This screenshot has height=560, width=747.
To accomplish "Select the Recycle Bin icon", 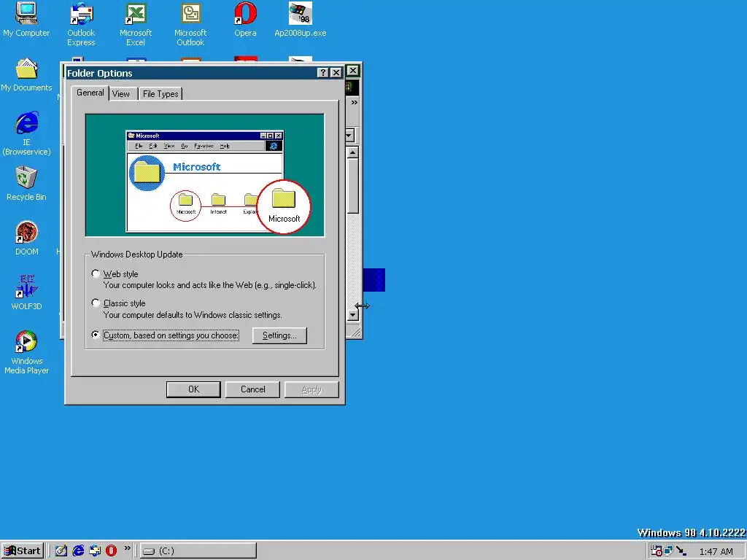I will coord(26,183).
